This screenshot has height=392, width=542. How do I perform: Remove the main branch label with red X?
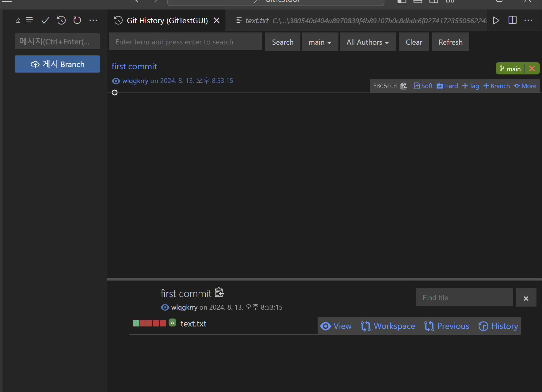(532, 69)
